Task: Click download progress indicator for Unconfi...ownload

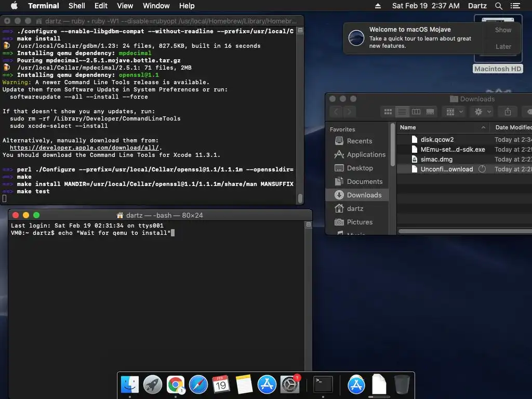Action: 482,169
